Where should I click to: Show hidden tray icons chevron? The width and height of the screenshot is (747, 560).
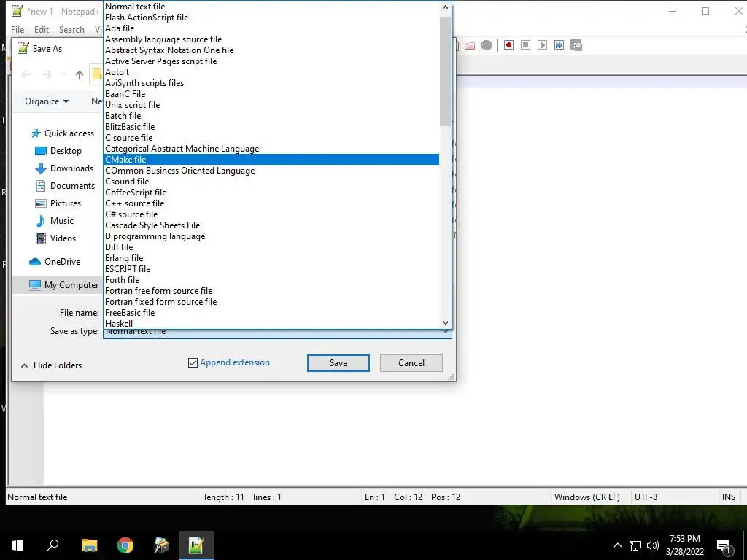tap(617, 545)
